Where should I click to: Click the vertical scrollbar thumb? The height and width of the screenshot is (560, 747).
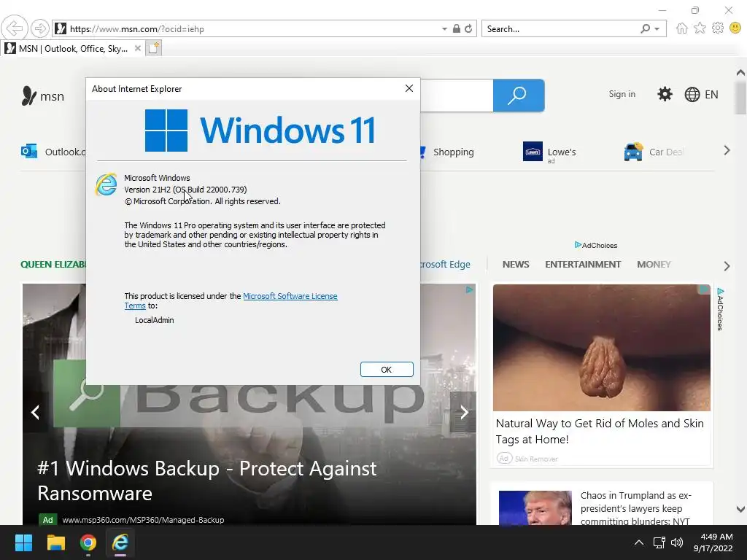(740, 98)
